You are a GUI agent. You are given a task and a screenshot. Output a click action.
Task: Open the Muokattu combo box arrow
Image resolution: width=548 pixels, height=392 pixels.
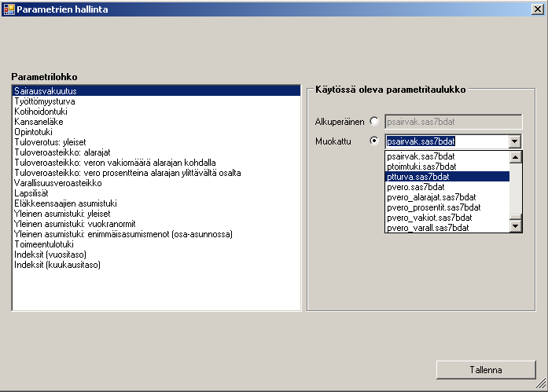[x=514, y=141]
